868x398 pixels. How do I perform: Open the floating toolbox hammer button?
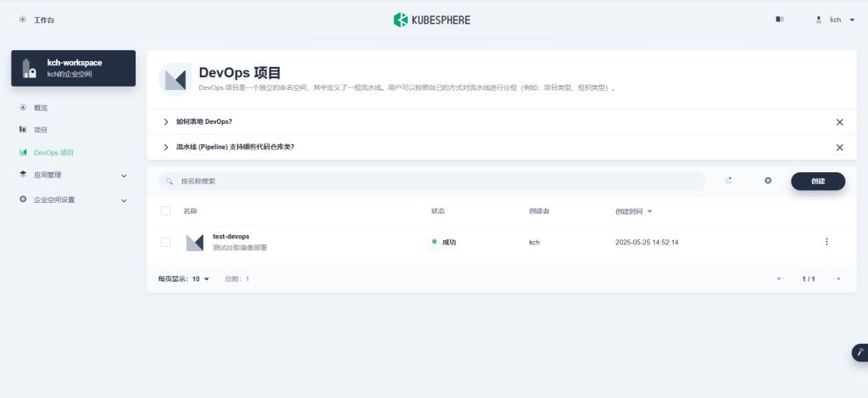pyautogui.click(x=860, y=352)
